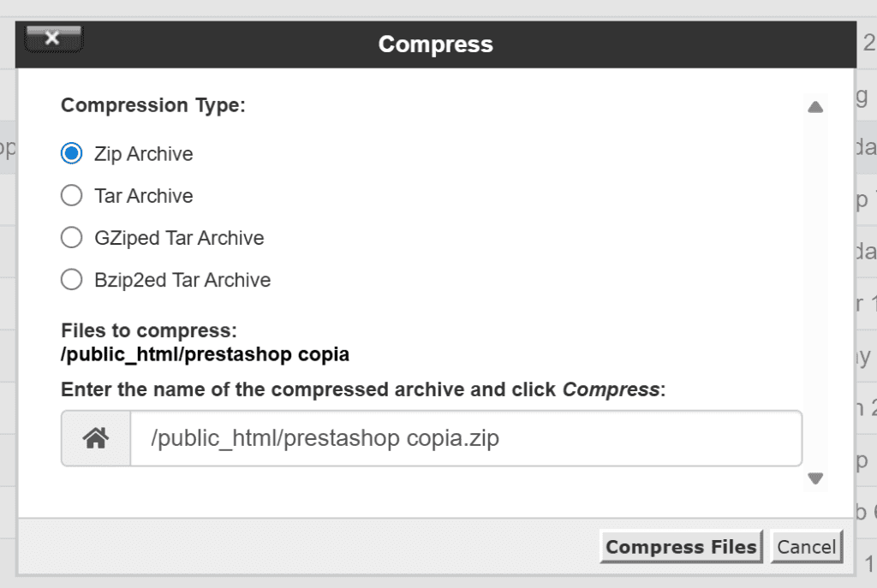The height and width of the screenshot is (588, 877).
Task: Focus the compressed archive name field
Action: click(465, 439)
